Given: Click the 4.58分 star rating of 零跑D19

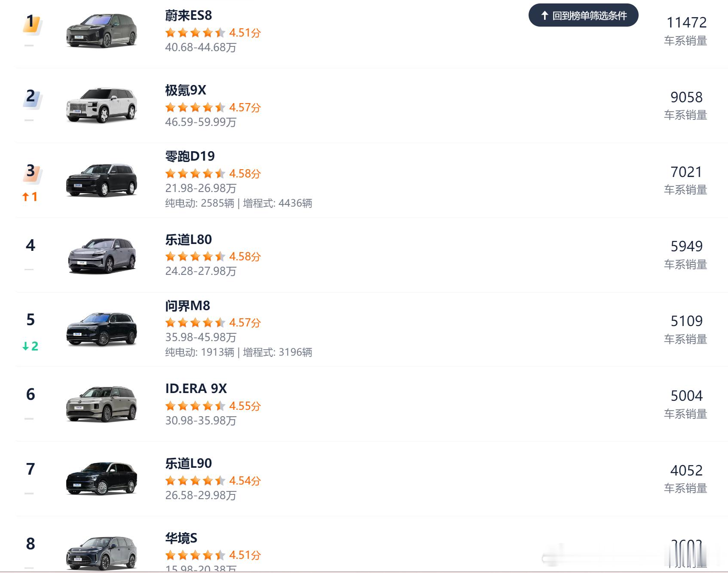Looking at the screenshot, I should click(x=213, y=174).
